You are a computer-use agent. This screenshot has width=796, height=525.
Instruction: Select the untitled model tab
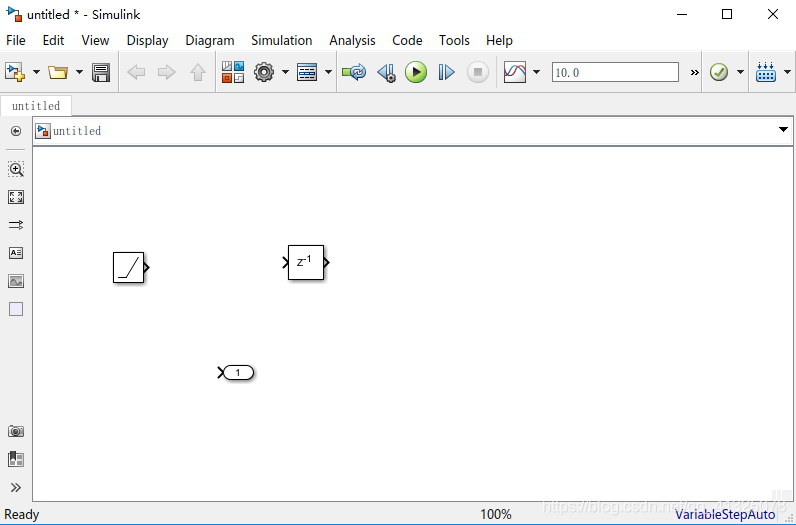[x=36, y=106]
